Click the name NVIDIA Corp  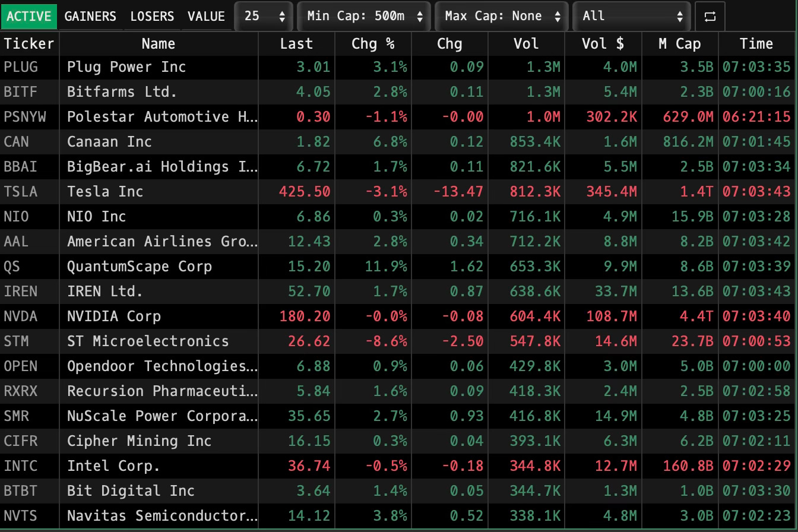[x=114, y=316]
